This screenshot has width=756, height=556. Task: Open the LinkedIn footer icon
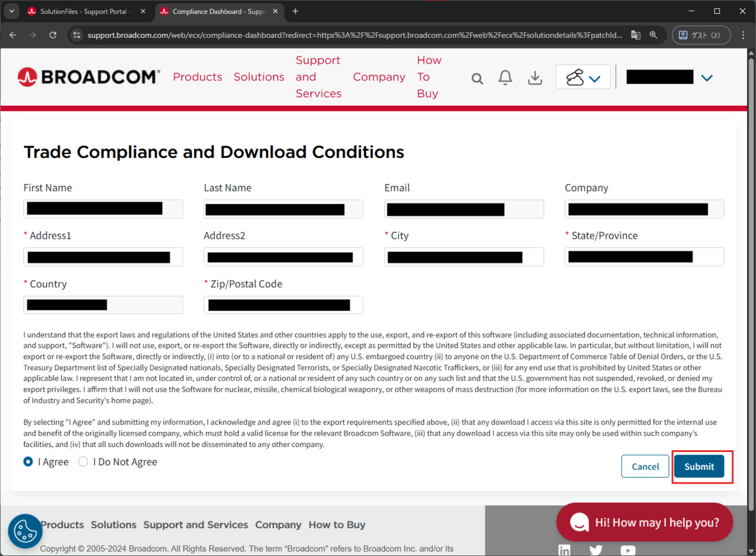pyautogui.click(x=564, y=550)
